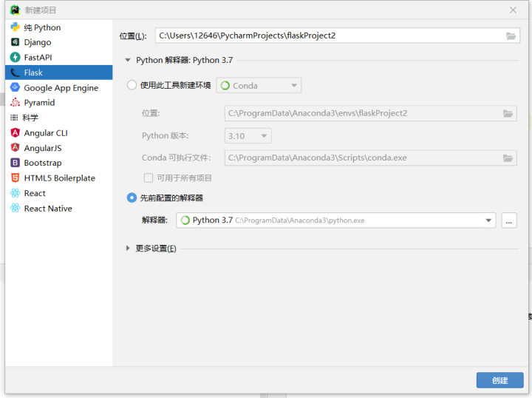Select Flask project type
The width and height of the screenshot is (532, 398).
58,72
